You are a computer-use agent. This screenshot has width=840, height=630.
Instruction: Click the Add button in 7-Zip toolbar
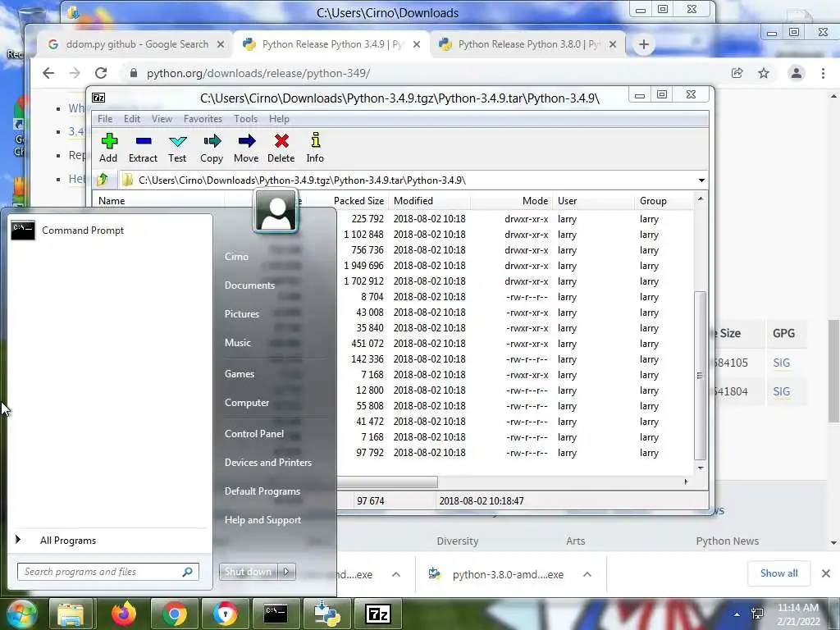109,148
